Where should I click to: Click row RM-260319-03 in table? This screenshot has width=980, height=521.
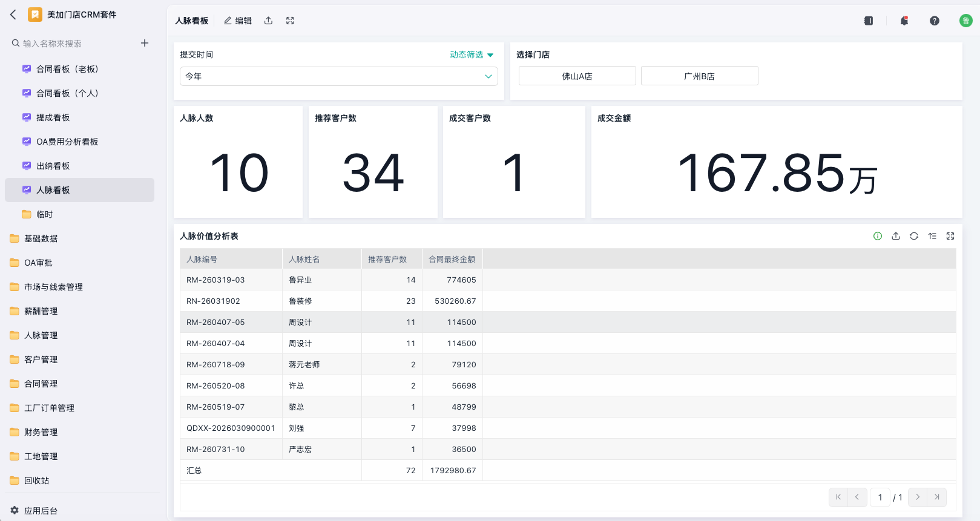point(568,280)
